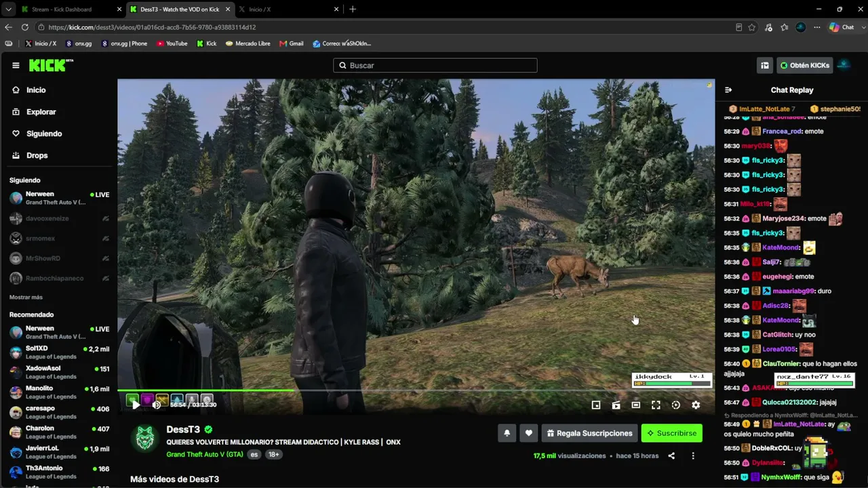Mute the video volume

(x=157, y=405)
